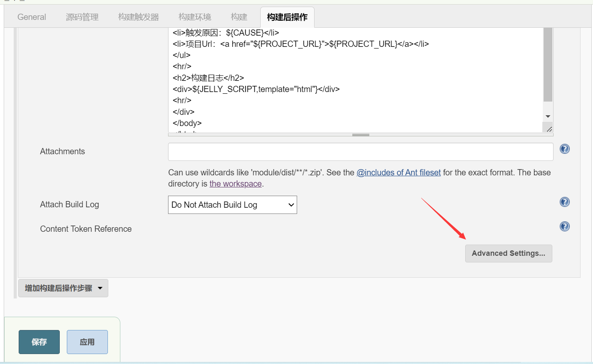This screenshot has width=593, height=364.
Task: Open the @includes of Ant fileset link
Action: 398,172
